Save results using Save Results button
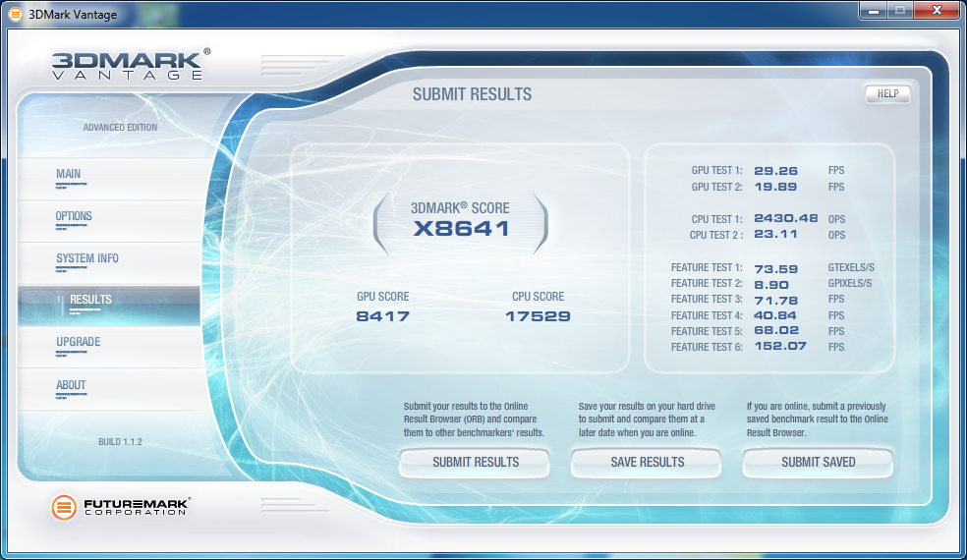This screenshot has width=967, height=560. click(x=647, y=462)
